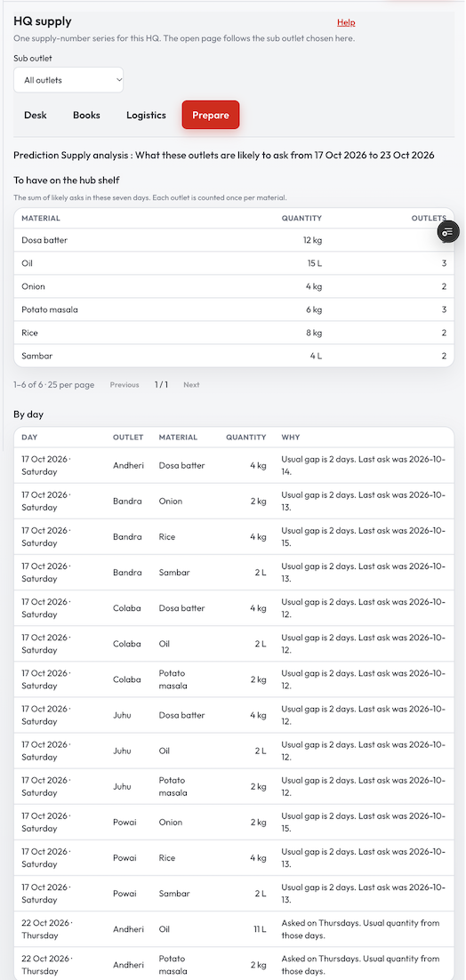Select the Dosa batter row in hub shelf table
The width and height of the screenshot is (466, 980).
[234, 240]
